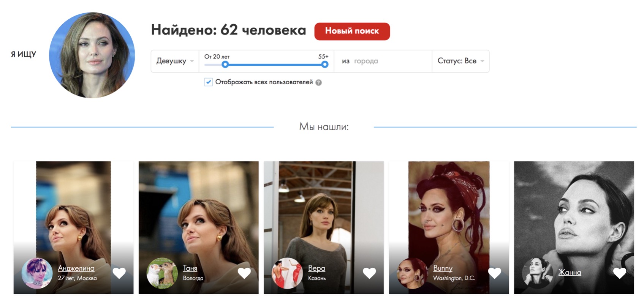Open Таня's profile name link

190,268
